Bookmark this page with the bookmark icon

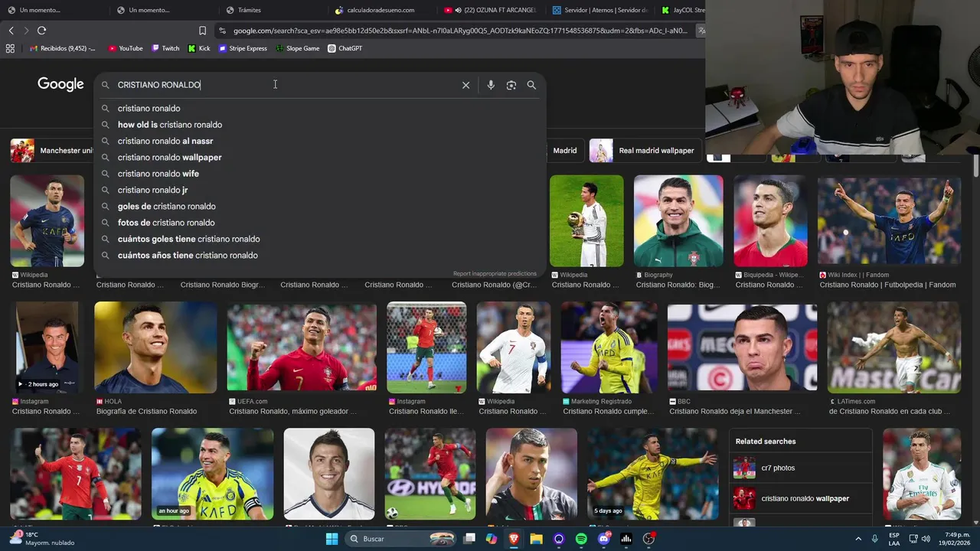pyautogui.click(x=202, y=31)
